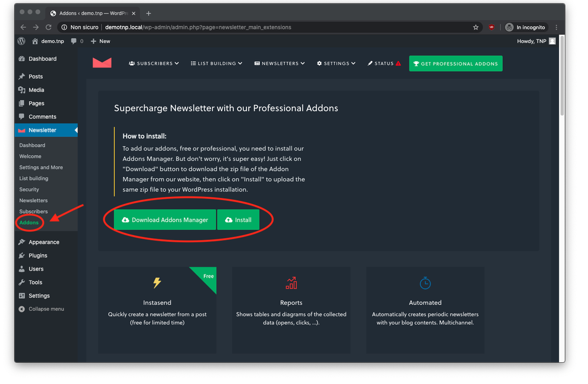Screen dimensions: 588x384
Task: Open the Welcome submenu item
Action: pyautogui.click(x=31, y=157)
